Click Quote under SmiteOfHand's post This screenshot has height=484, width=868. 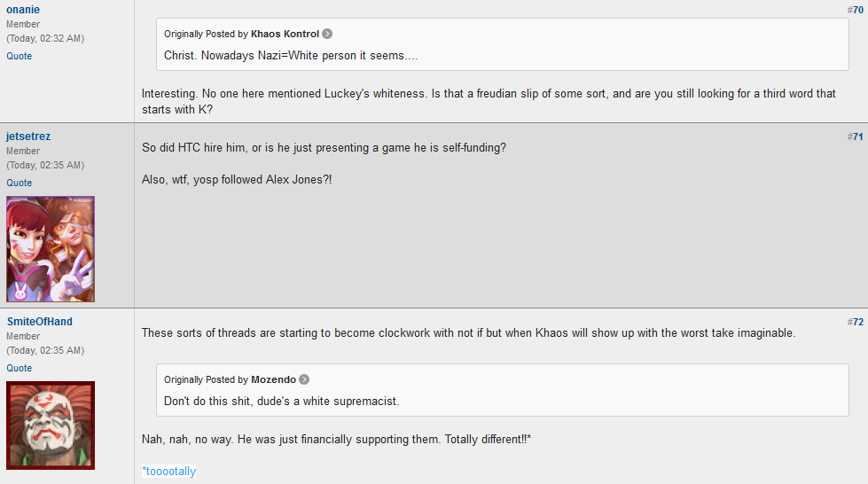tap(19, 368)
